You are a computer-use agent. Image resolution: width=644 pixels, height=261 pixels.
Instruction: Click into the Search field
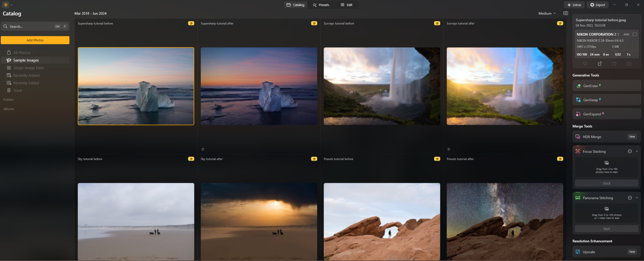tap(35, 27)
